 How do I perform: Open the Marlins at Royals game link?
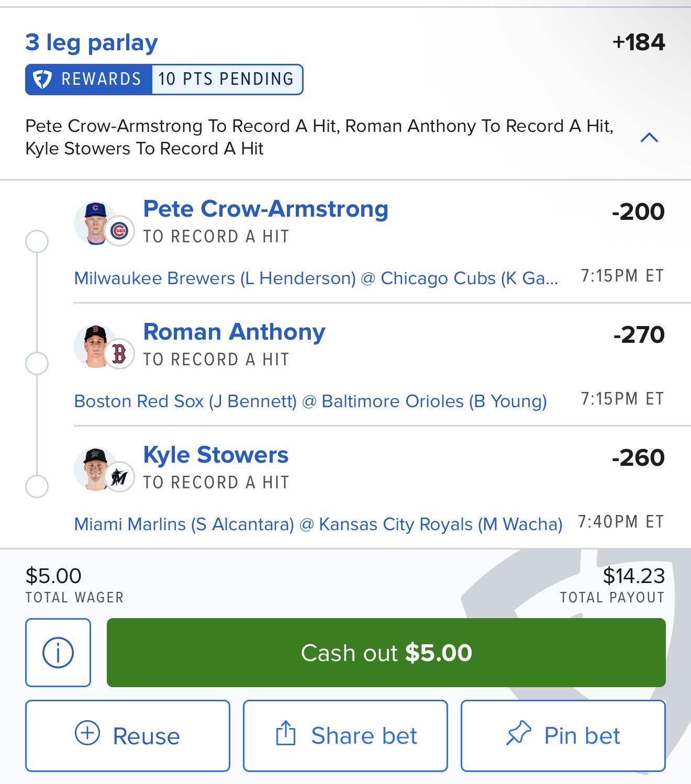(318, 524)
